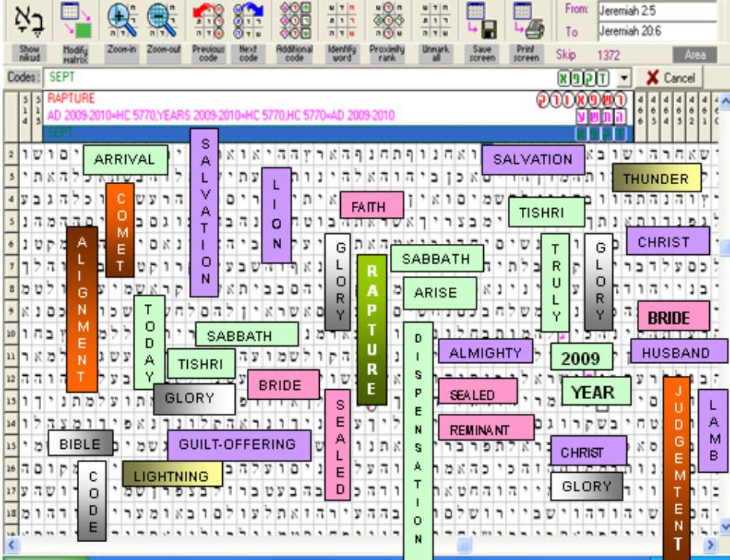Click the Area button
Screen dimensions: 730x560
click(x=695, y=55)
